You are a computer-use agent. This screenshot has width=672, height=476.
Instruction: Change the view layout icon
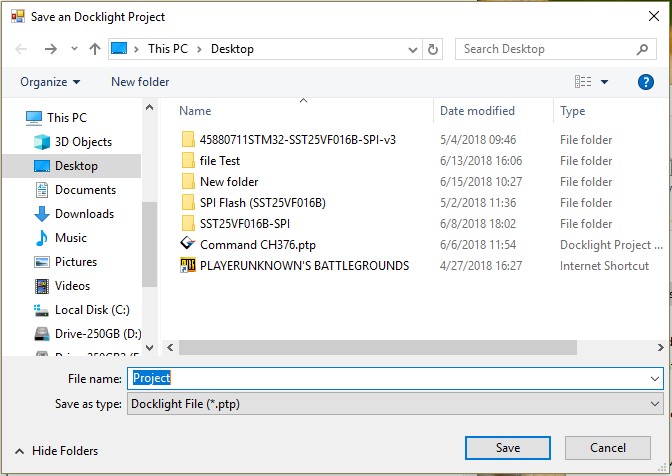(583, 81)
